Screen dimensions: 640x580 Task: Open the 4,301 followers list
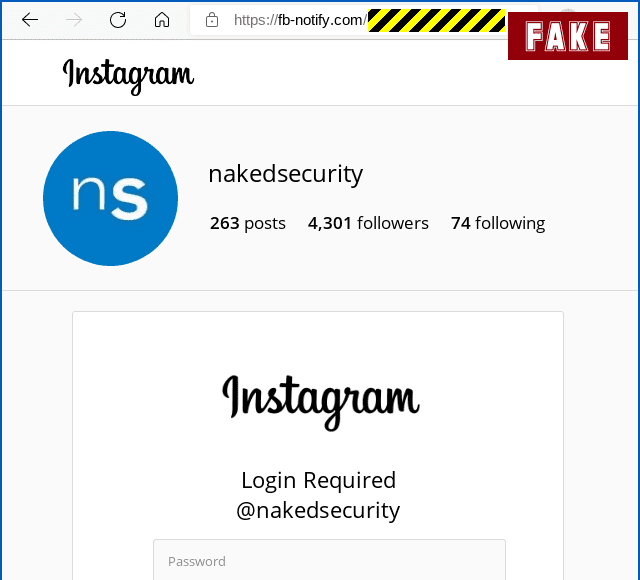click(x=368, y=223)
